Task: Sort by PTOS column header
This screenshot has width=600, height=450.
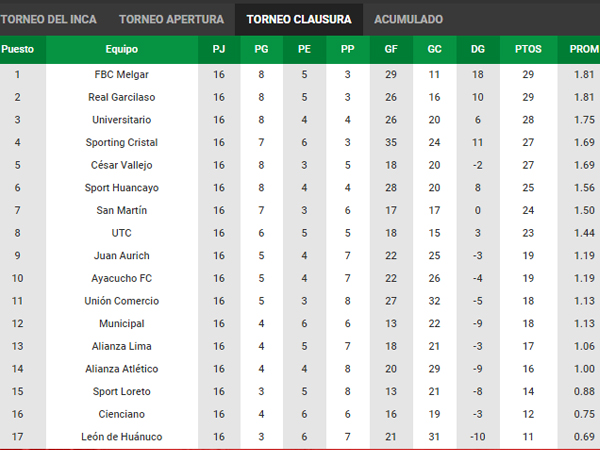Action: 528,49
